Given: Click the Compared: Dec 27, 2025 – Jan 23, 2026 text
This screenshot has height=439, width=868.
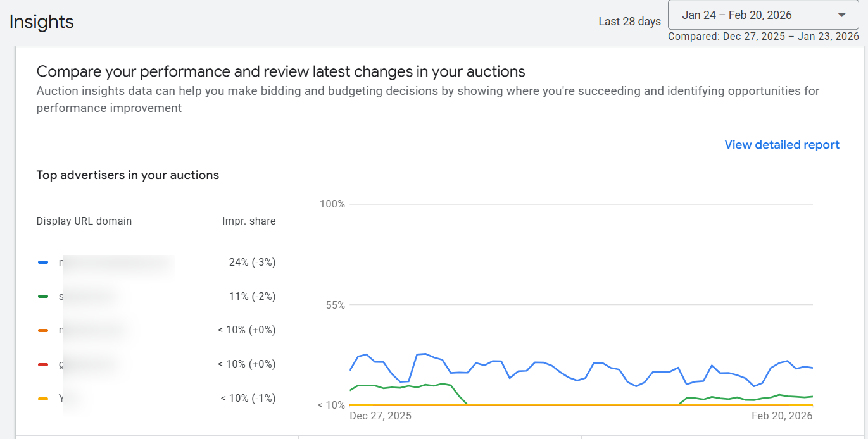Looking at the screenshot, I should coord(763,37).
